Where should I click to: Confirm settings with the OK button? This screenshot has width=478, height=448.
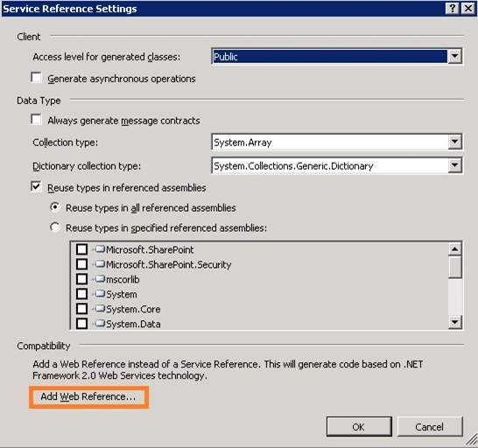point(359,427)
